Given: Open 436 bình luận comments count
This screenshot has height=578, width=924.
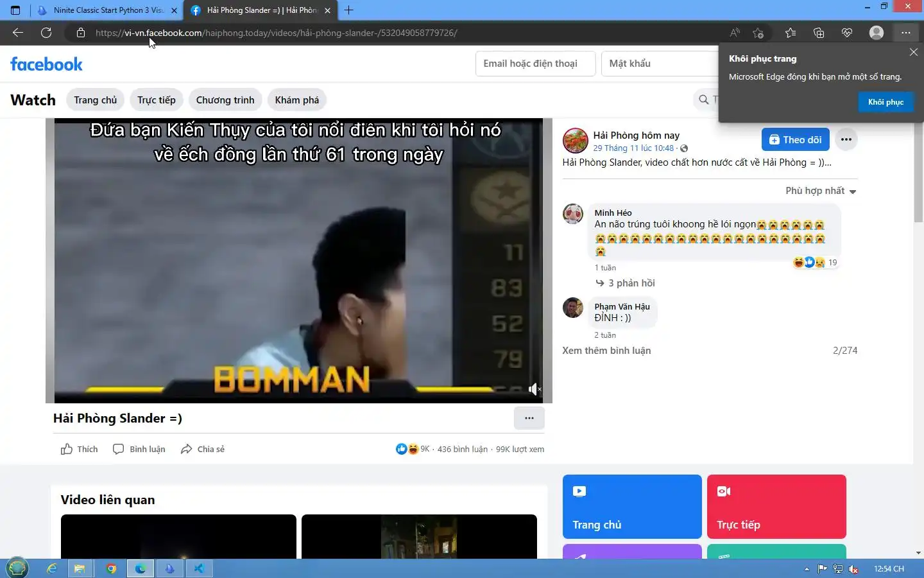Looking at the screenshot, I should click(x=463, y=450).
